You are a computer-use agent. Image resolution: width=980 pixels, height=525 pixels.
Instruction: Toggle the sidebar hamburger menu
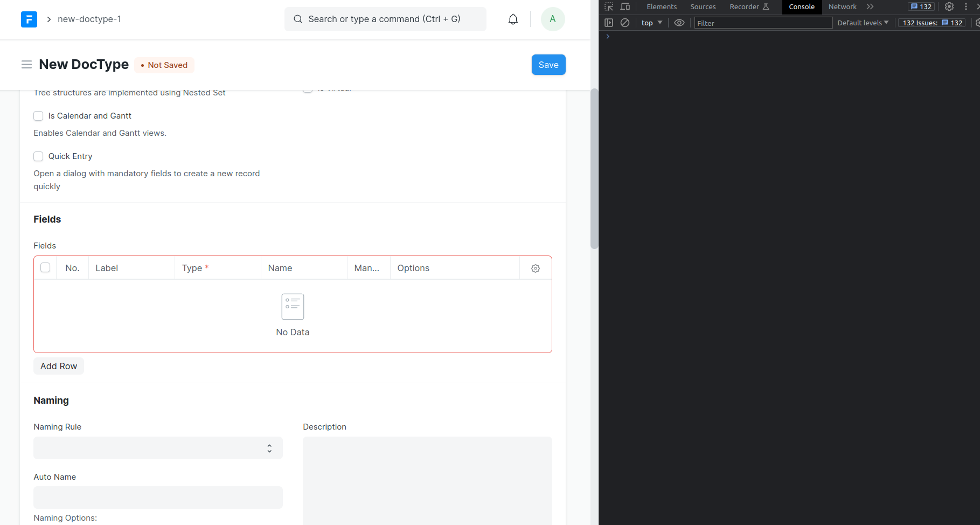26,65
